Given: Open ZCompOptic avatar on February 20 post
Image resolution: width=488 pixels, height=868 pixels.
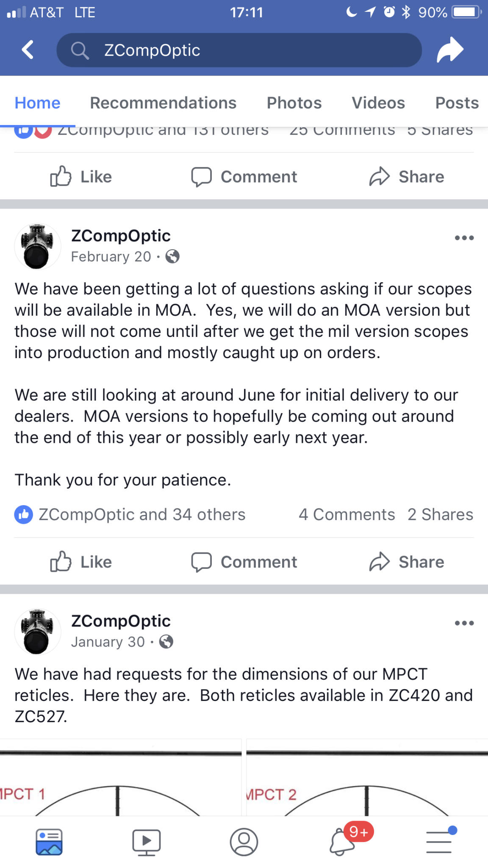Looking at the screenshot, I should 38,246.
